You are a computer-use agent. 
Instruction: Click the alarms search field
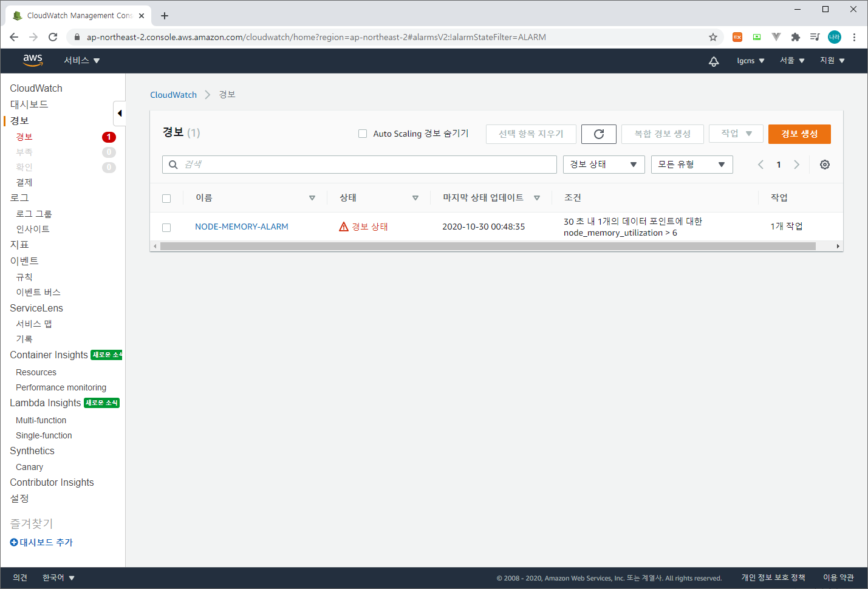pyautogui.click(x=360, y=165)
